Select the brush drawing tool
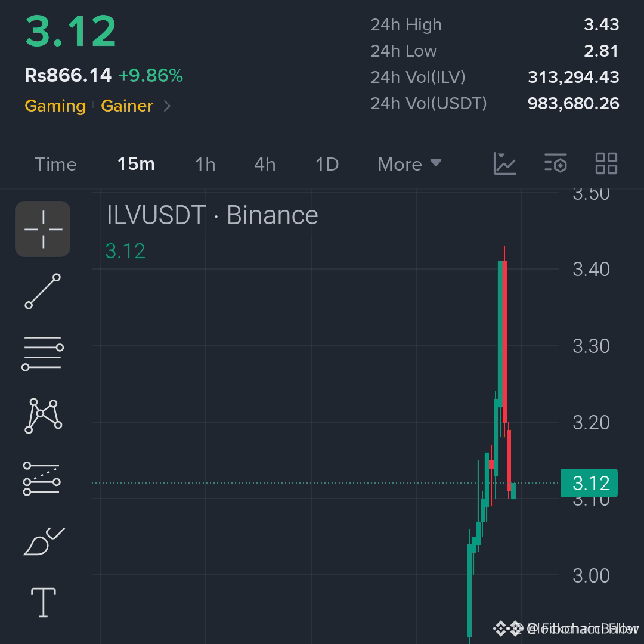This screenshot has width=644, height=644. (x=44, y=541)
